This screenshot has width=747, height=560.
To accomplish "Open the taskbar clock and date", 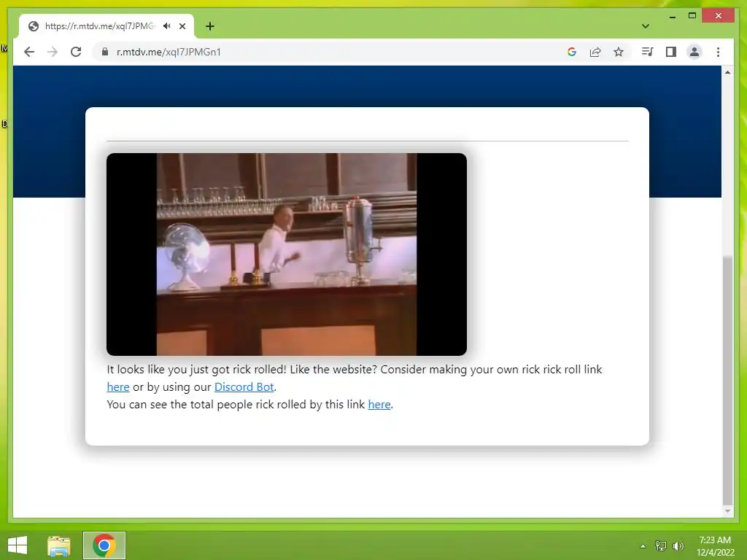I will [x=715, y=546].
